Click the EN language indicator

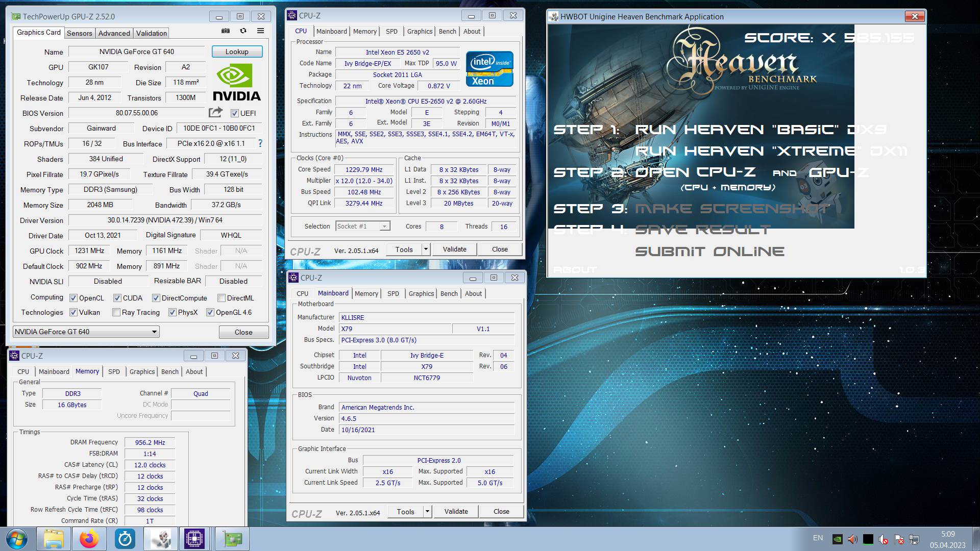coord(818,538)
